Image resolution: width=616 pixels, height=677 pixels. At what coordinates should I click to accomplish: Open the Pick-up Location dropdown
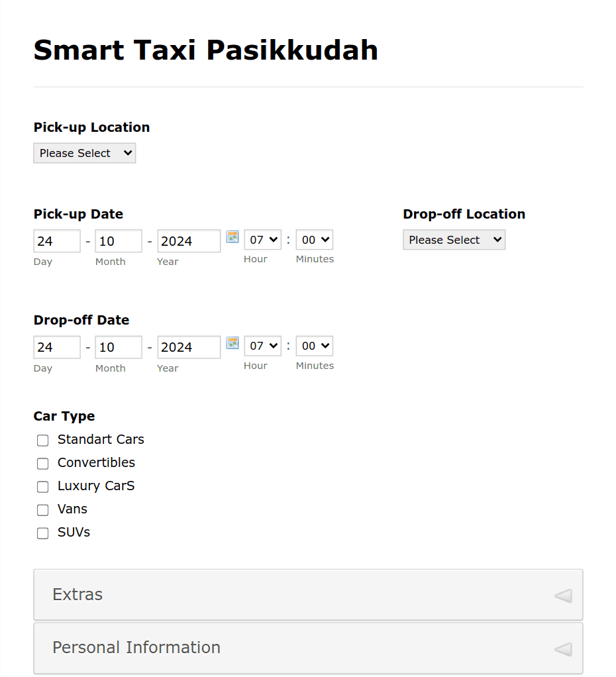[85, 153]
